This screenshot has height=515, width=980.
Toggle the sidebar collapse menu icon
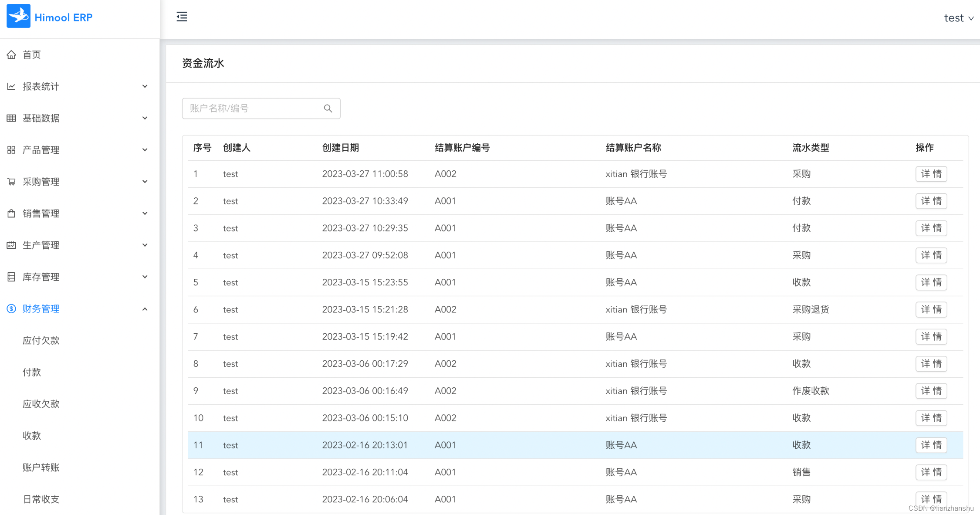182,17
